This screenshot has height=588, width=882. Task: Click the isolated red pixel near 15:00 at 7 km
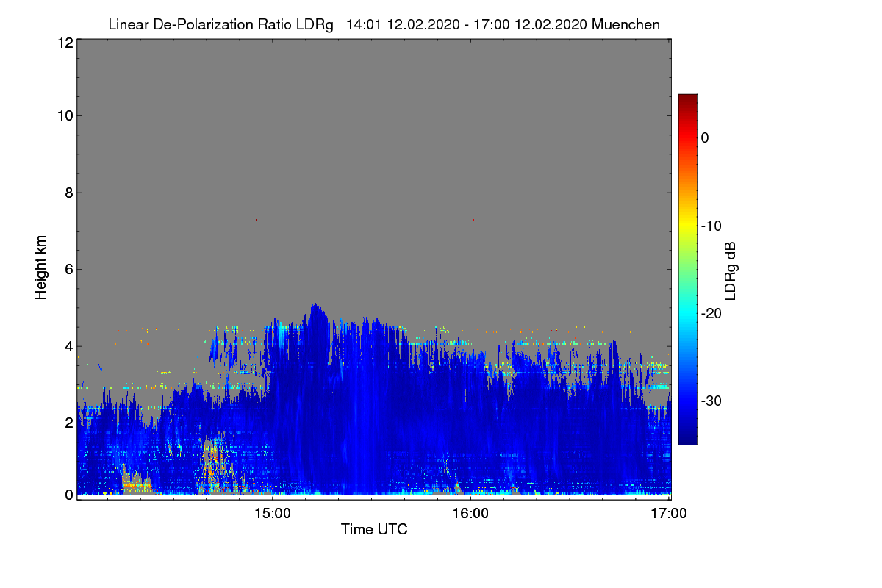256,220
